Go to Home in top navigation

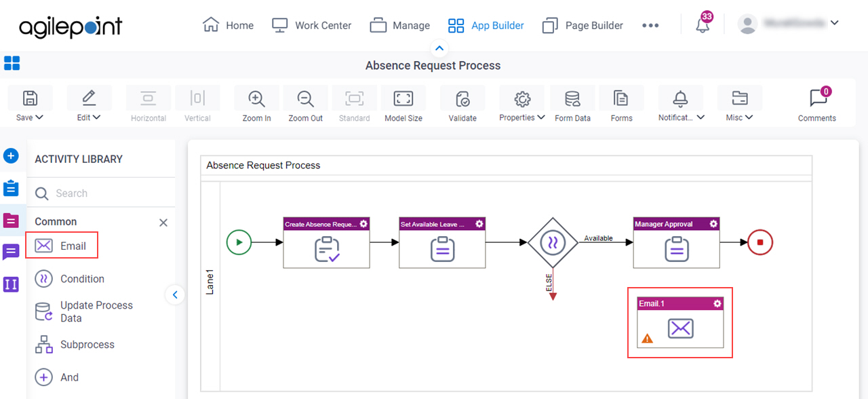[229, 25]
